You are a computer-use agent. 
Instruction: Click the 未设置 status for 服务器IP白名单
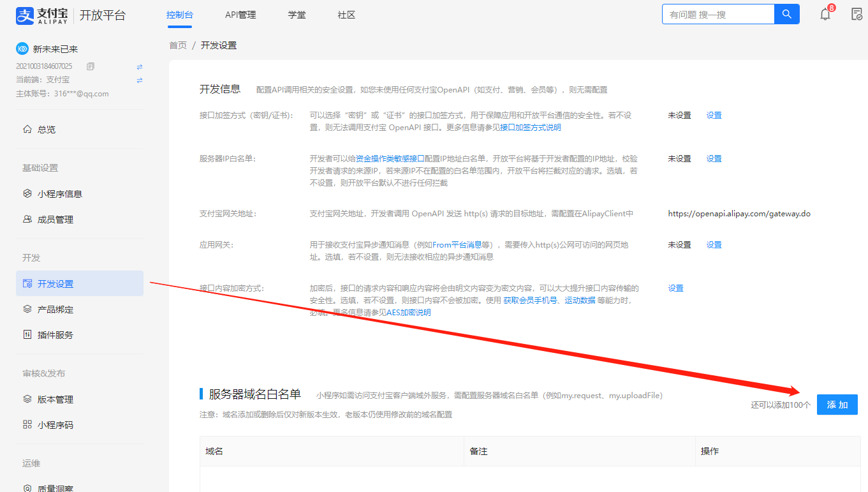click(680, 159)
